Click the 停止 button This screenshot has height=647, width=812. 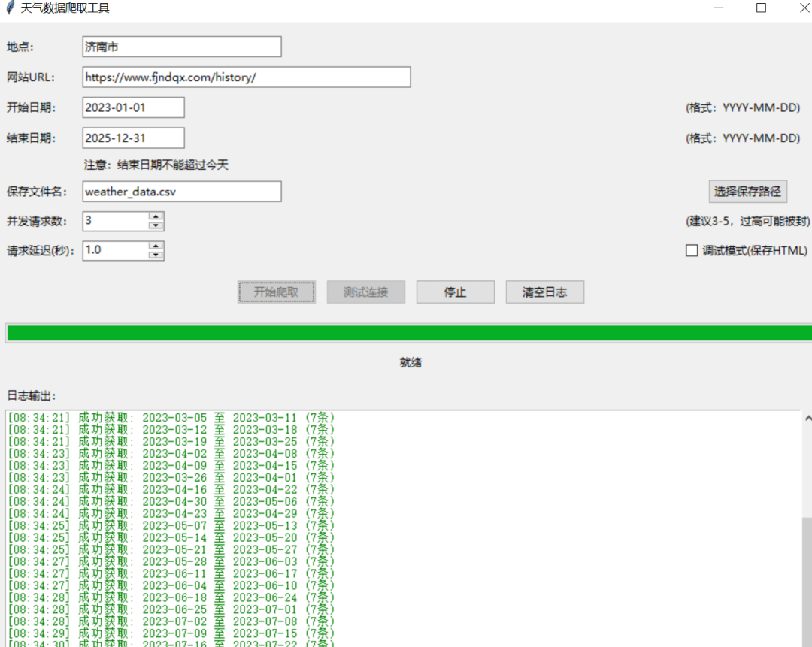click(x=455, y=292)
